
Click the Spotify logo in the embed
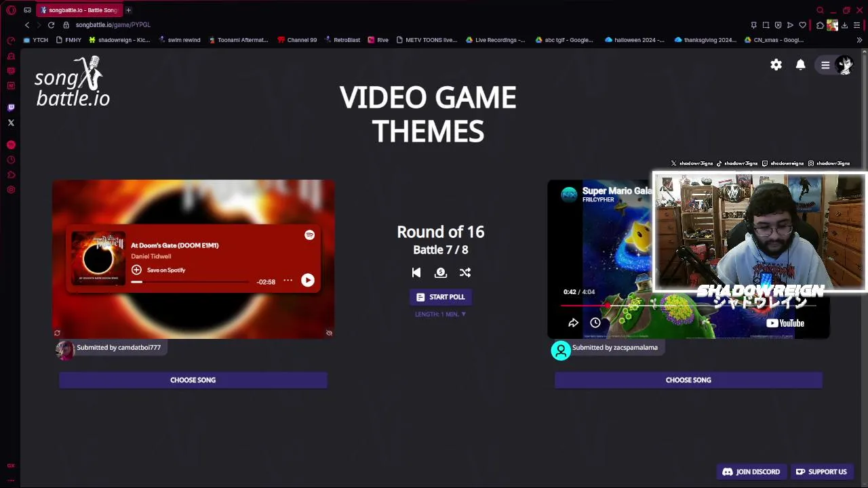coord(309,235)
